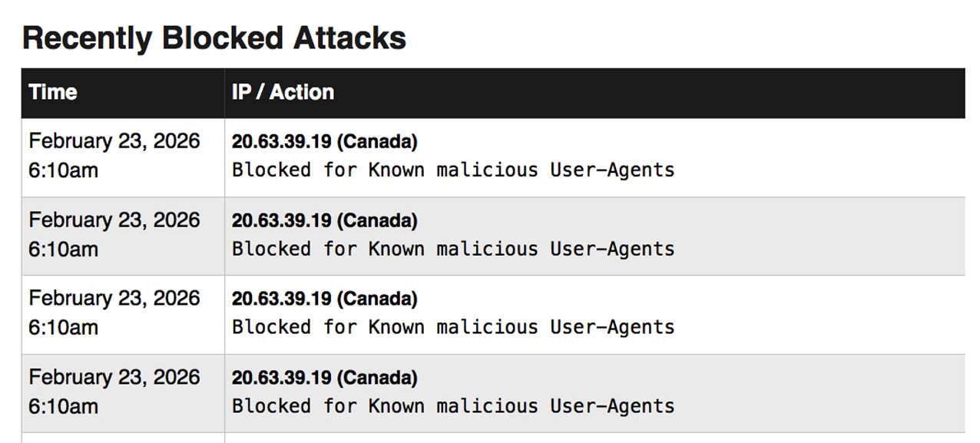
Task: Select the date in the first row
Action: pyautogui.click(x=114, y=141)
